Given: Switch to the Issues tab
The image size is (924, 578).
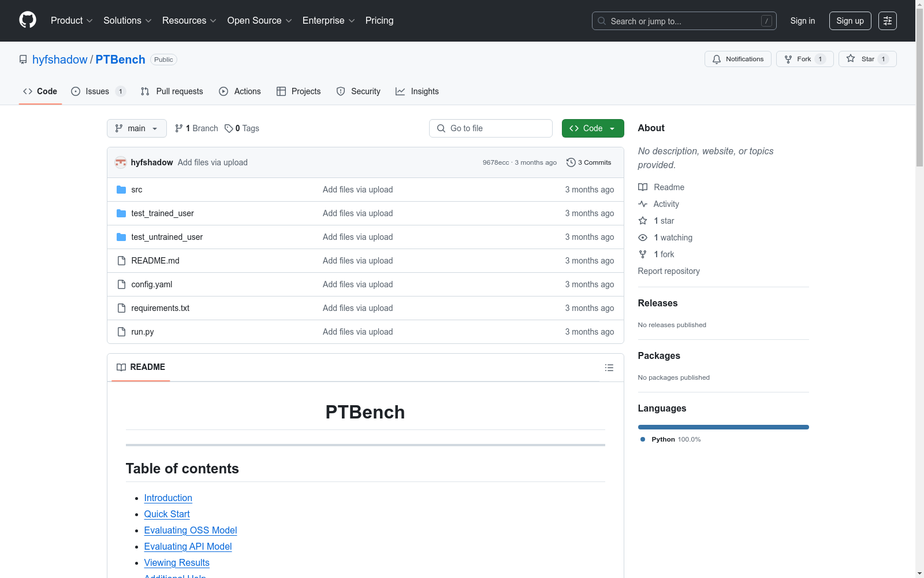Looking at the screenshot, I should (x=98, y=91).
